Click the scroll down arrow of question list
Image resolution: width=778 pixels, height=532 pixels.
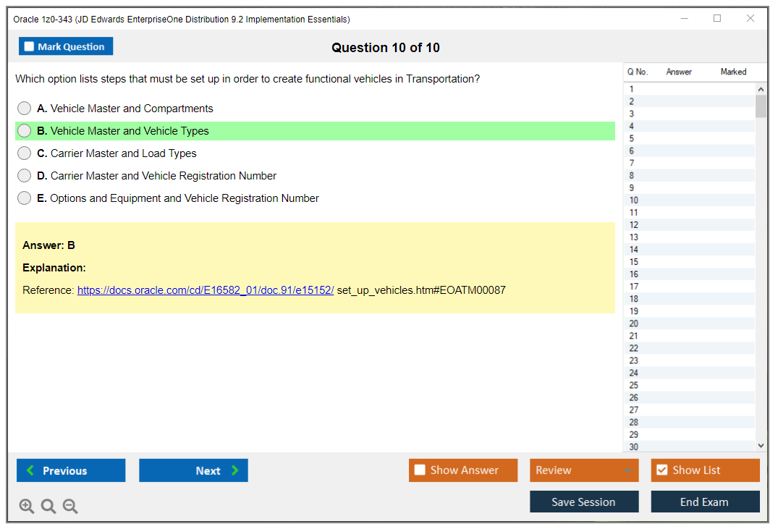coord(761,446)
